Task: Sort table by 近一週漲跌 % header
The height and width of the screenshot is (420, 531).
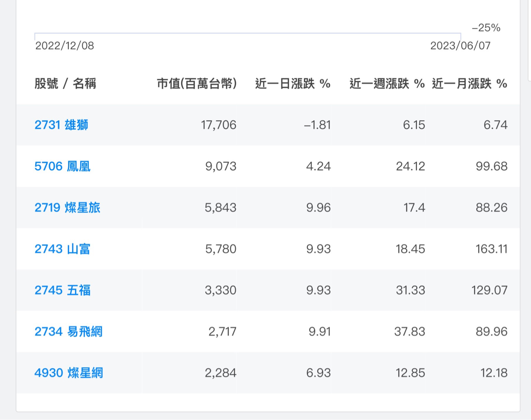Action: (x=387, y=84)
